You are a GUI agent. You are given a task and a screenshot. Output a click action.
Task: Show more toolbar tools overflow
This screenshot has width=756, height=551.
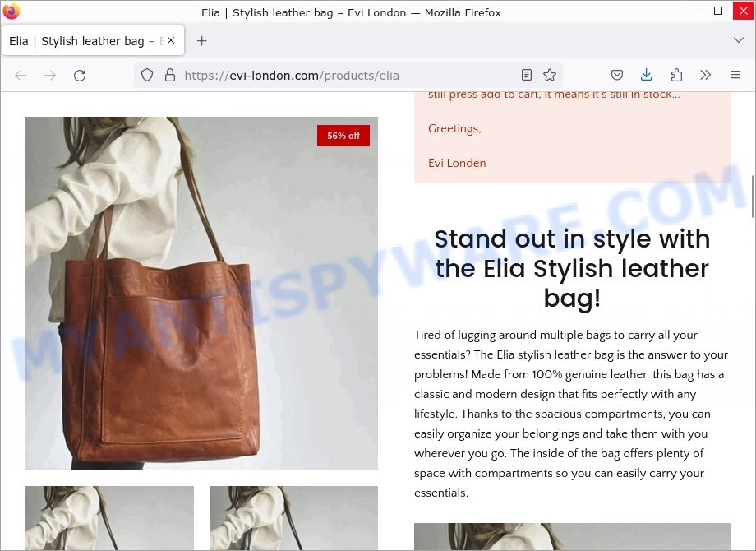pos(705,75)
